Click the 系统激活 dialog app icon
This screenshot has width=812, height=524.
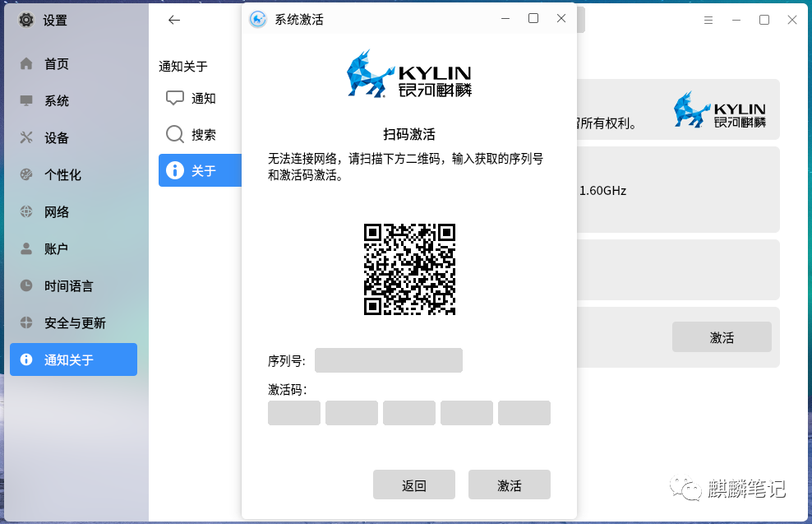pos(258,19)
